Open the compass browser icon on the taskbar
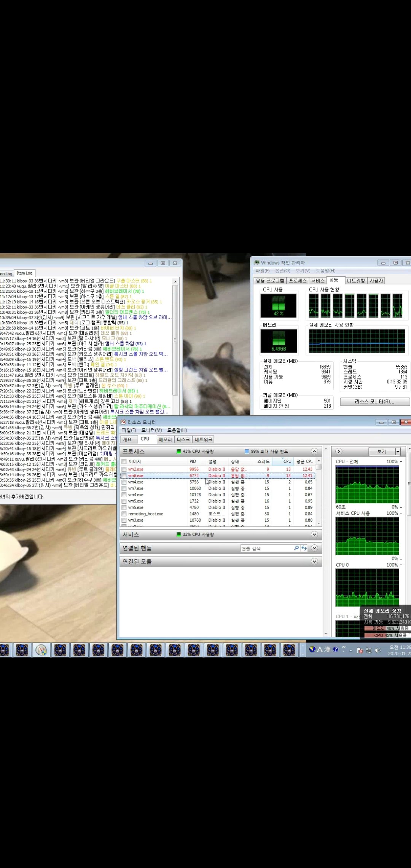411x868 pixels. tap(41, 650)
